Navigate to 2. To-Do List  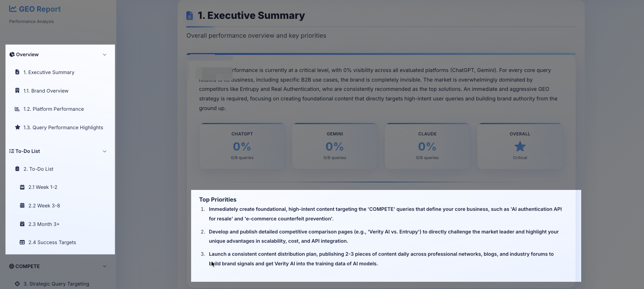pos(38,169)
